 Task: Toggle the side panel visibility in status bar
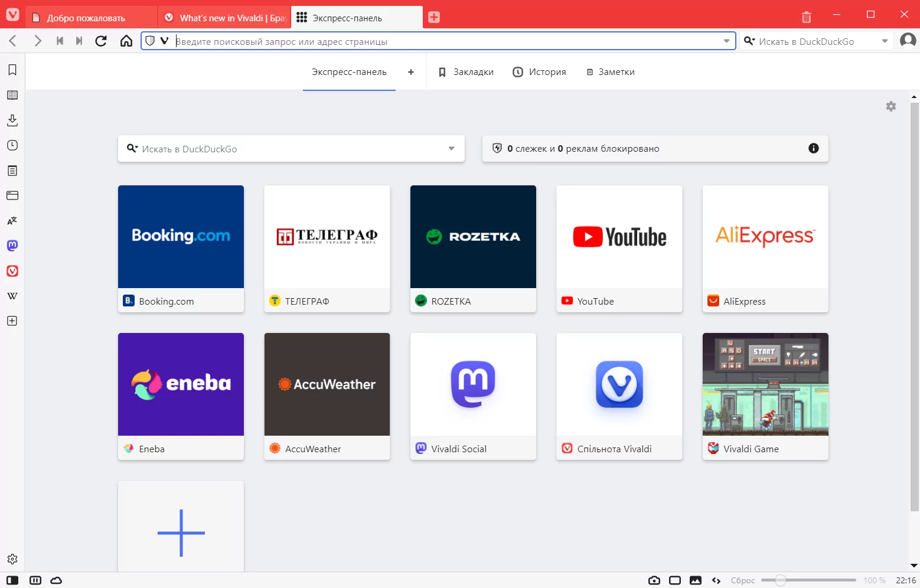[x=12, y=580]
